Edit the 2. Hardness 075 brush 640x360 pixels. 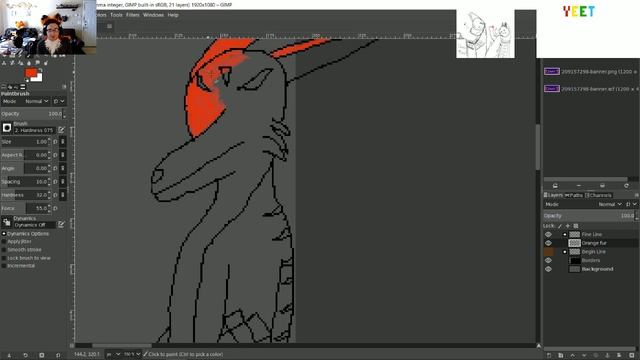[61, 130]
